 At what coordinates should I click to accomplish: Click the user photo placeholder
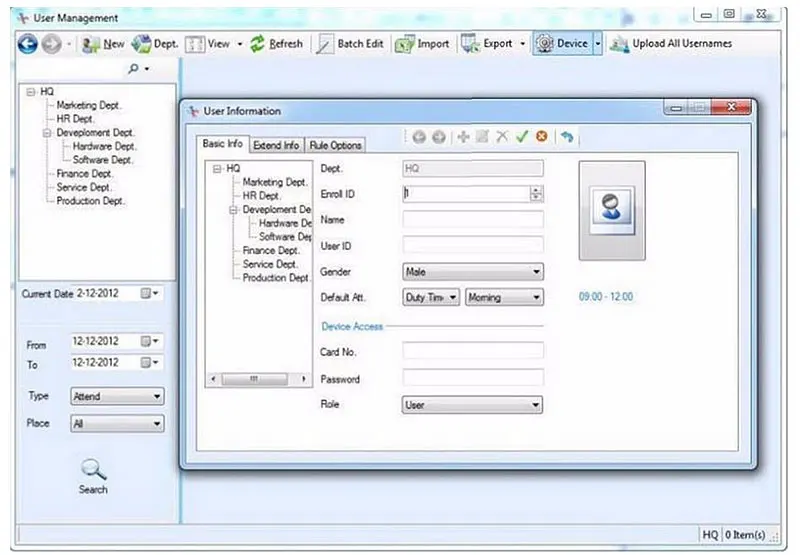coord(612,210)
